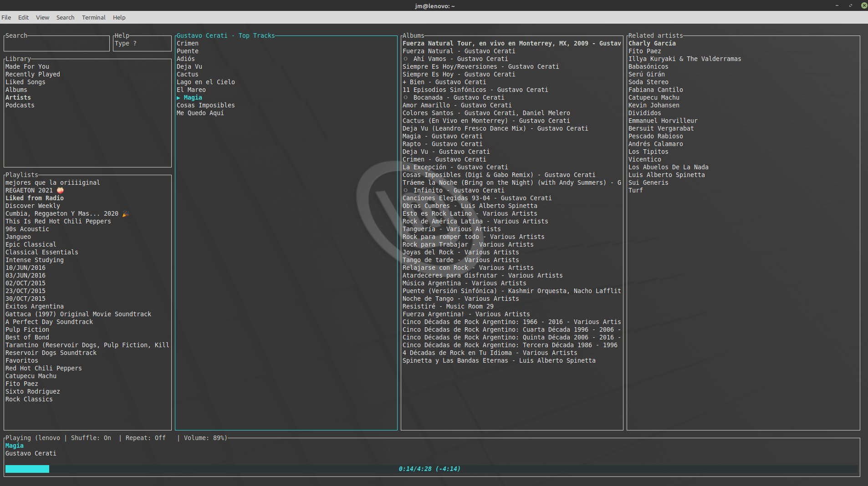Open the Help menu in the menu bar
Screen dimensions: 868x486
tap(119, 17)
